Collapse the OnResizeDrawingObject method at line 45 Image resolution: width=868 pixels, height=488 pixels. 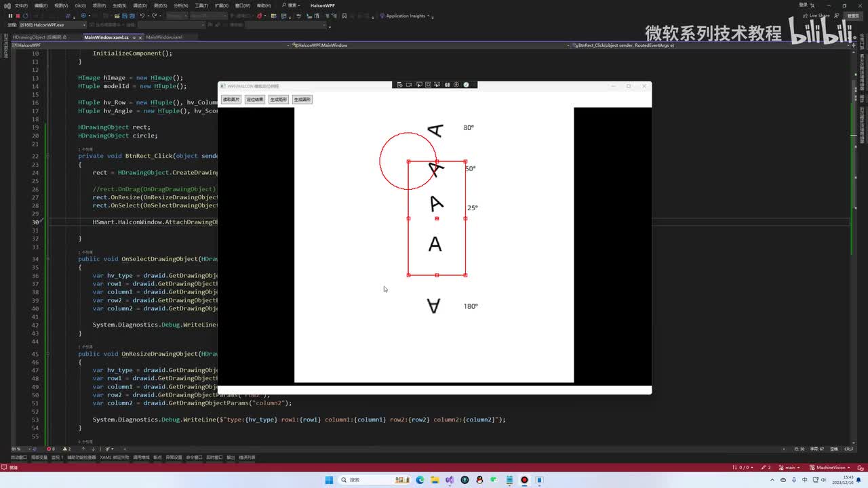pyautogui.click(x=47, y=354)
